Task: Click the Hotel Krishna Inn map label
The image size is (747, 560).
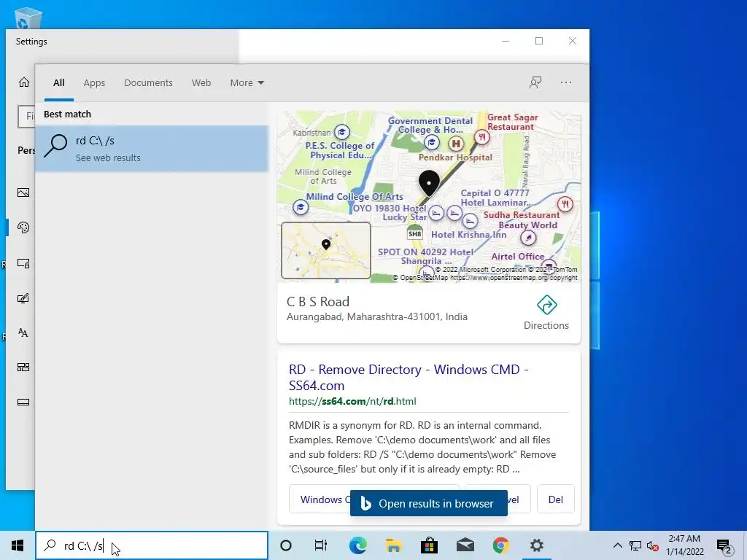Action: pos(469,234)
